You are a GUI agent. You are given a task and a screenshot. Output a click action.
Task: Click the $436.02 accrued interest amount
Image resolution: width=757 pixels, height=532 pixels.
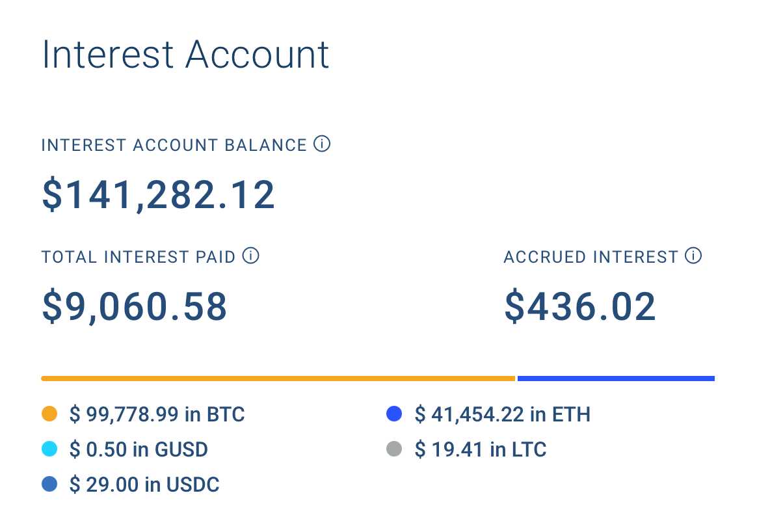pos(580,306)
